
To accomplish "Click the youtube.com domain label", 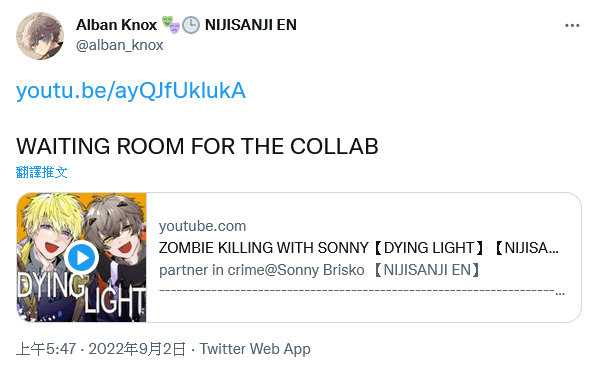I will [203, 226].
